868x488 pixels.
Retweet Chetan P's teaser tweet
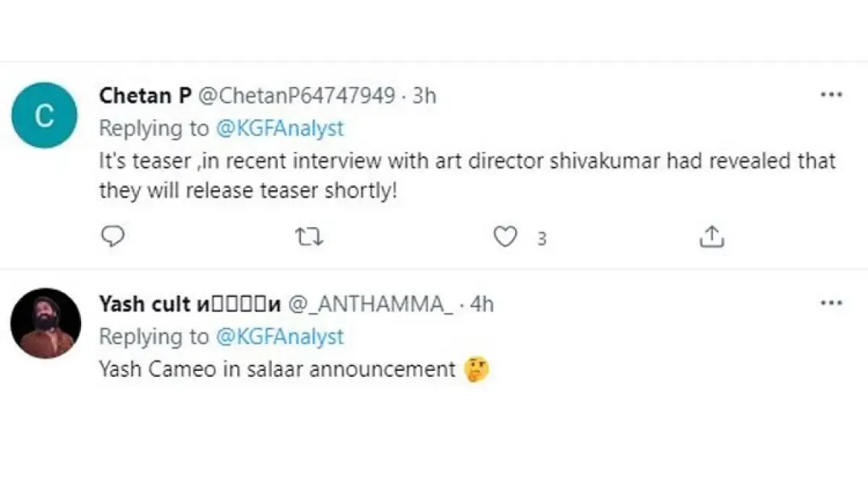[x=310, y=237]
